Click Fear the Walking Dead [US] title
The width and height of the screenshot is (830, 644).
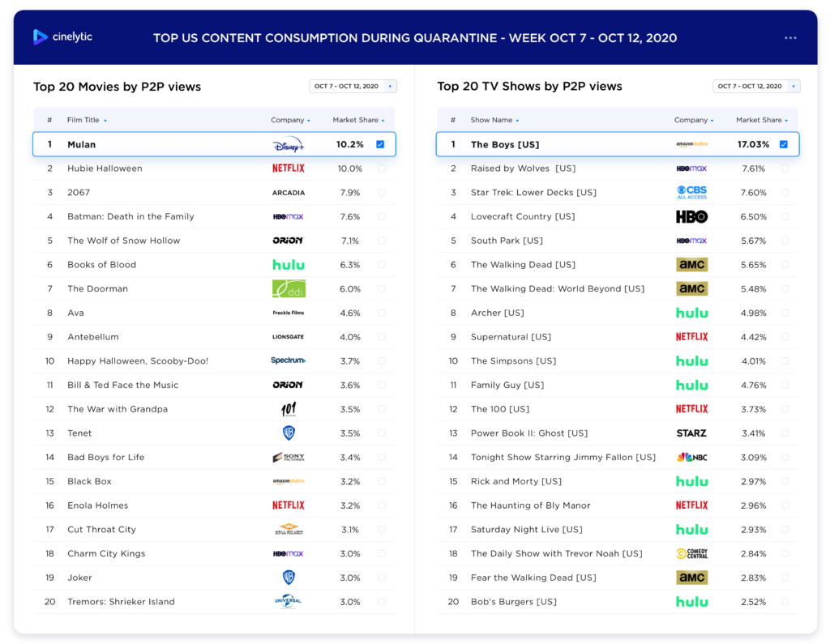coord(533,578)
